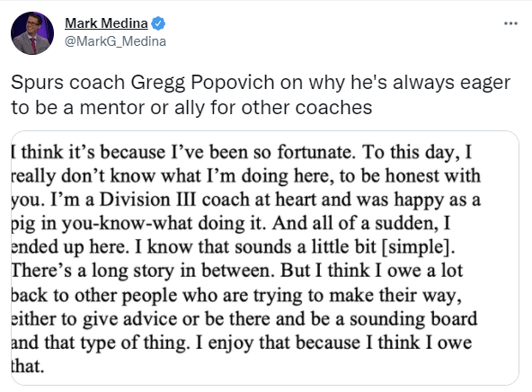Click the line 'back to other people who are trying'
The height and width of the screenshot is (392, 532).
(x=236, y=295)
